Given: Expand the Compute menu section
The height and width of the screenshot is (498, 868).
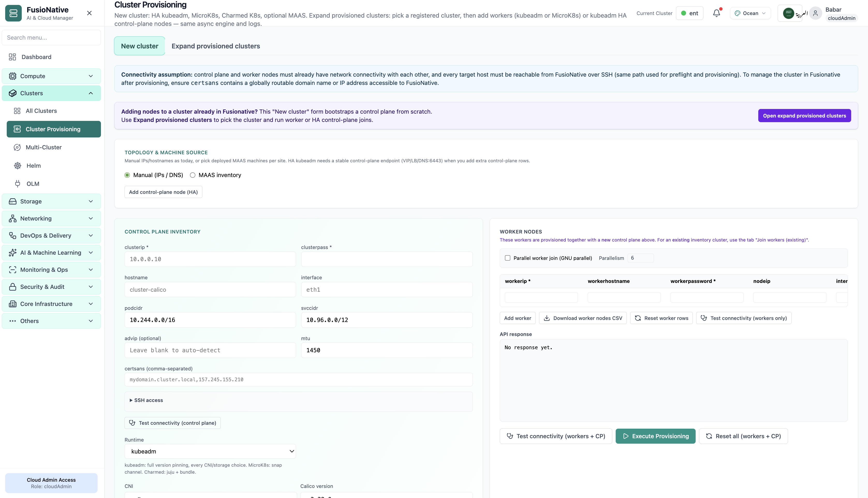Looking at the screenshot, I should [51, 76].
